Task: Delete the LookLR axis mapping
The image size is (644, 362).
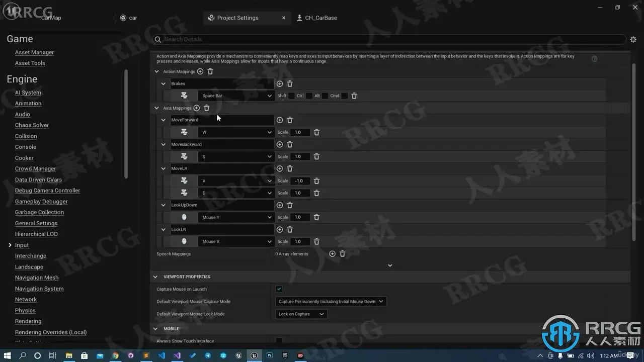Action: click(x=290, y=229)
